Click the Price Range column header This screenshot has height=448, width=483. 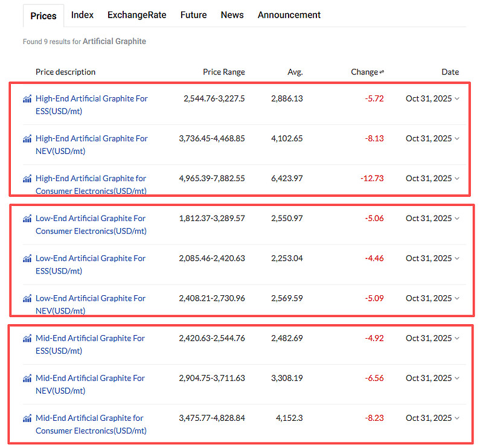pyautogui.click(x=223, y=72)
